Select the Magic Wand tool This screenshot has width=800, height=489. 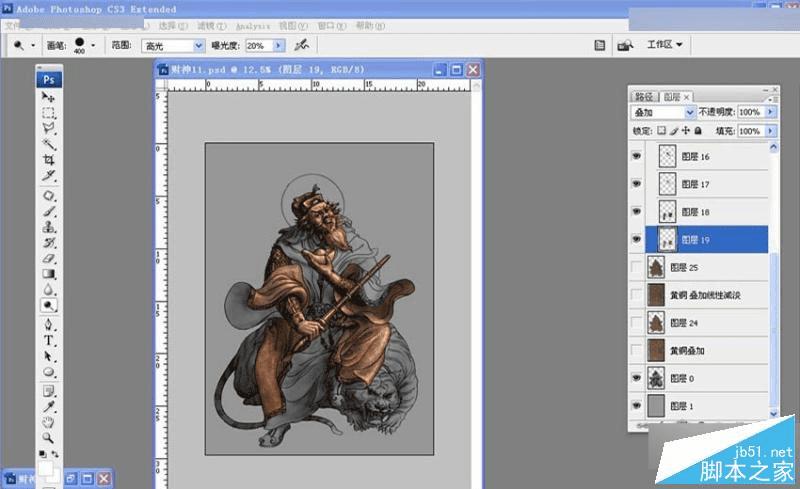[x=48, y=145]
